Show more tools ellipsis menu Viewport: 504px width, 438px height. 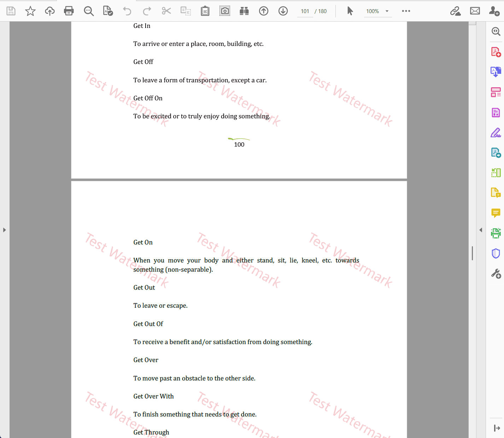tap(406, 11)
